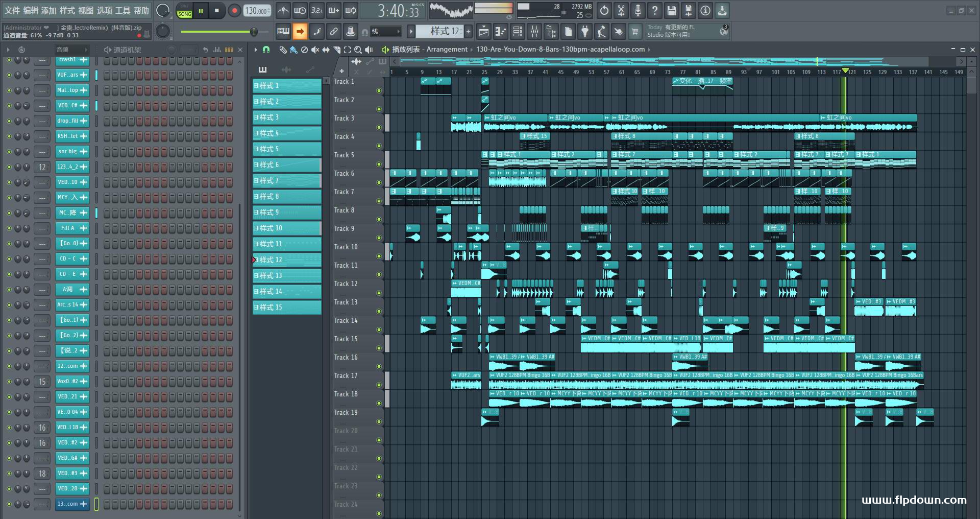Select '样式 5' in the pattern list
The image size is (980, 519).
287,149
